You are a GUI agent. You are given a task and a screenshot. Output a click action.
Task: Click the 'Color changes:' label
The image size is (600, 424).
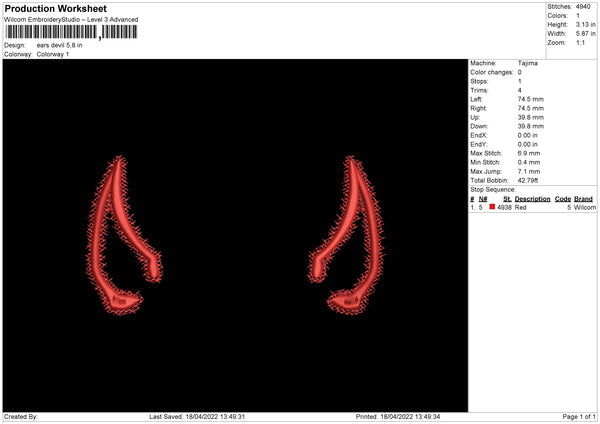[x=492, y=72]
